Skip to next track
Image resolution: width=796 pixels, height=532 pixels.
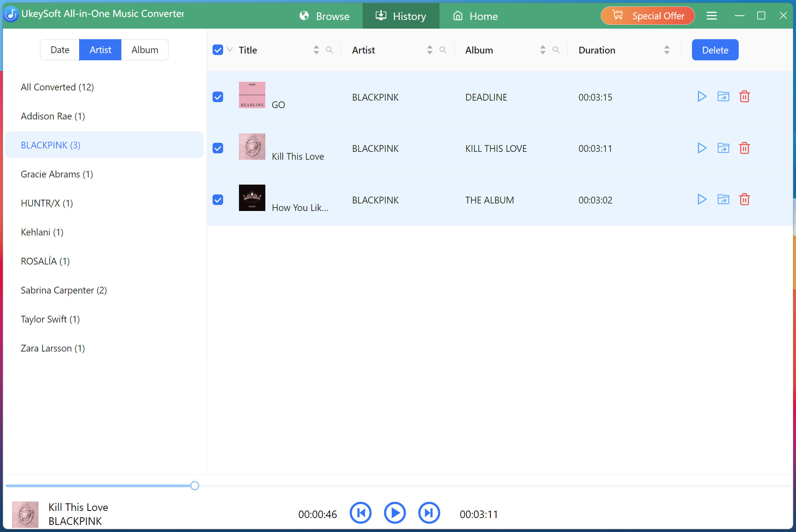click(429, 513)
